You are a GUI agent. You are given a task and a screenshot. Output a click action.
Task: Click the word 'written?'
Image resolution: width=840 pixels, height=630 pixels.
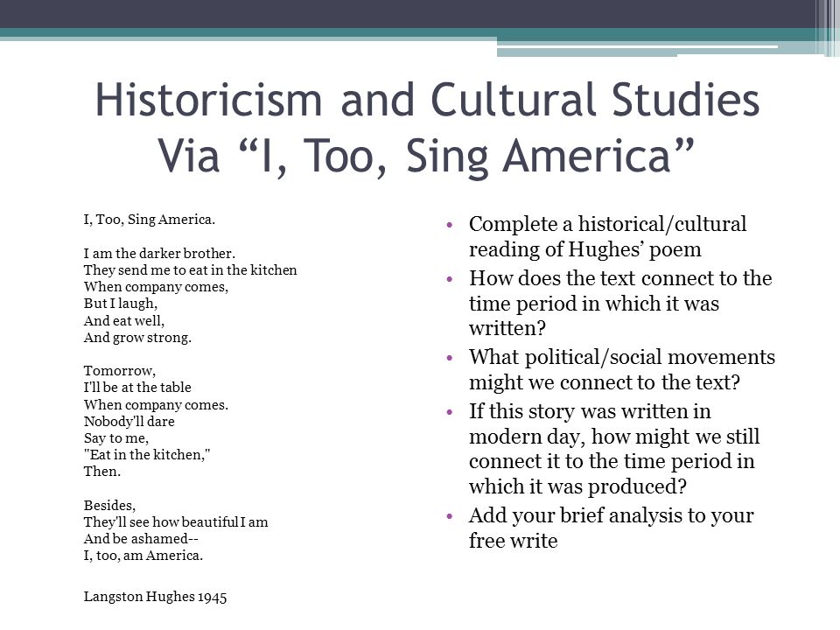[507, 328]
